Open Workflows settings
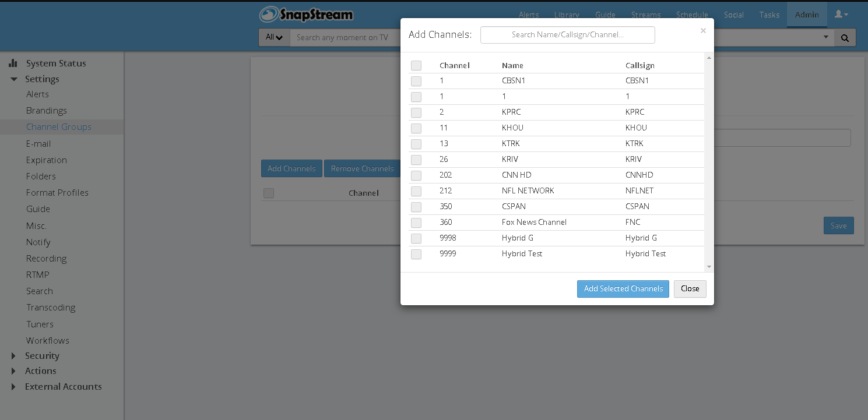 click(x=47, y=341)
